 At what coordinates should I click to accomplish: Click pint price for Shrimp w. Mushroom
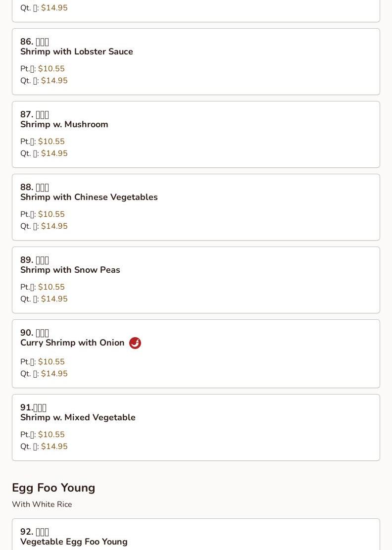[51, 142]
